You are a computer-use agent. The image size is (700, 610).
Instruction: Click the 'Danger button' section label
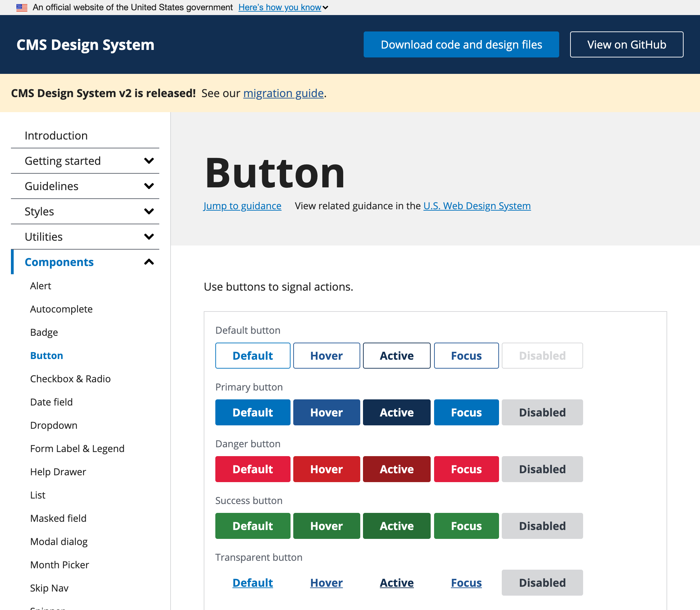click(x=248, y=444)
